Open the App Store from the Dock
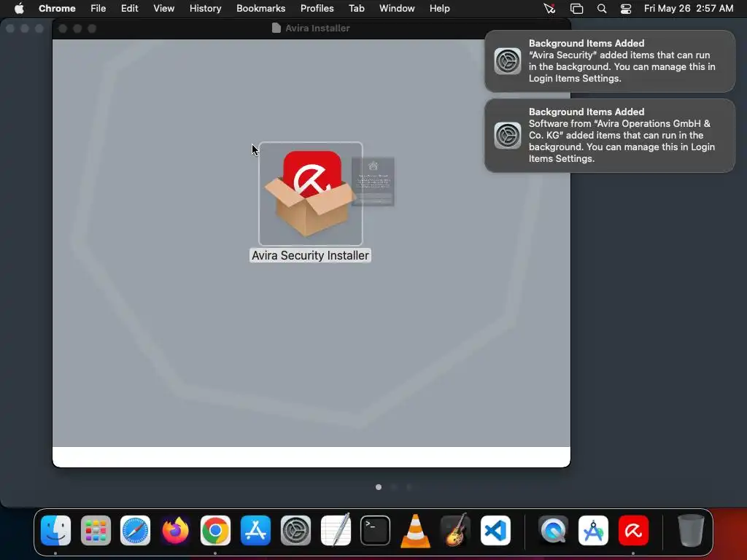Viewport: 747px width, 560px height. click(255, 531)
